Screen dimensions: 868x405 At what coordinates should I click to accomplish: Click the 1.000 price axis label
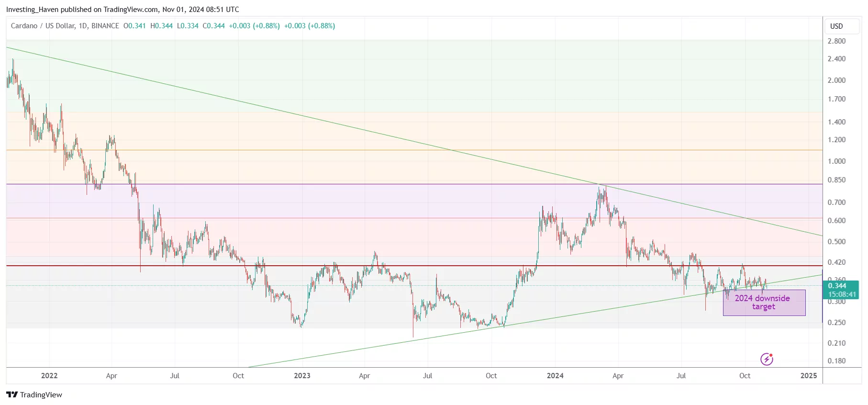tap(836, 161)
